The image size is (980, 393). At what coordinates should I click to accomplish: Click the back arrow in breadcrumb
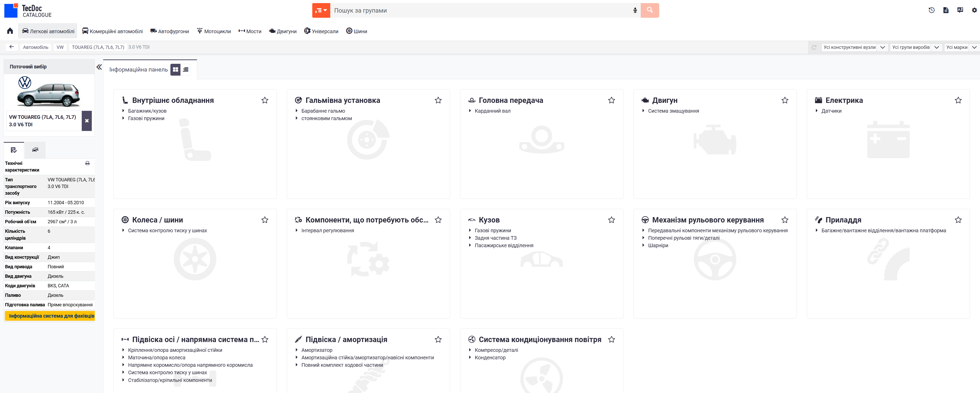12,47
